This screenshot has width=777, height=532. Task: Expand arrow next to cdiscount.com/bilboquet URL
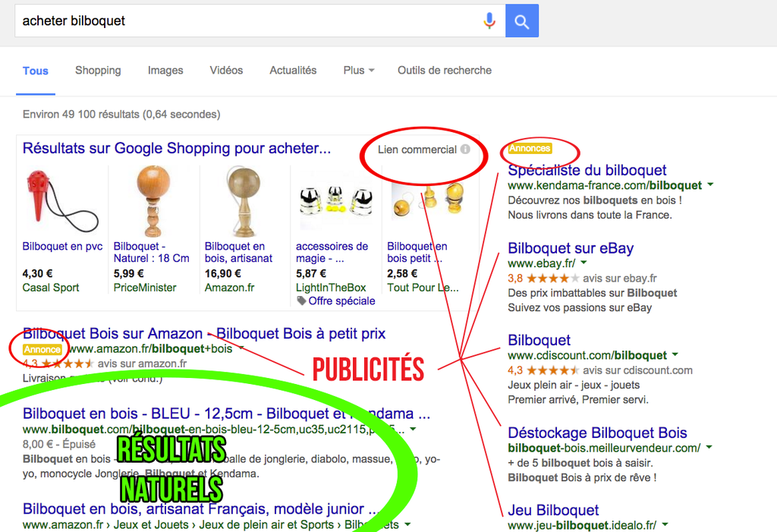click(x=675, y=354)
